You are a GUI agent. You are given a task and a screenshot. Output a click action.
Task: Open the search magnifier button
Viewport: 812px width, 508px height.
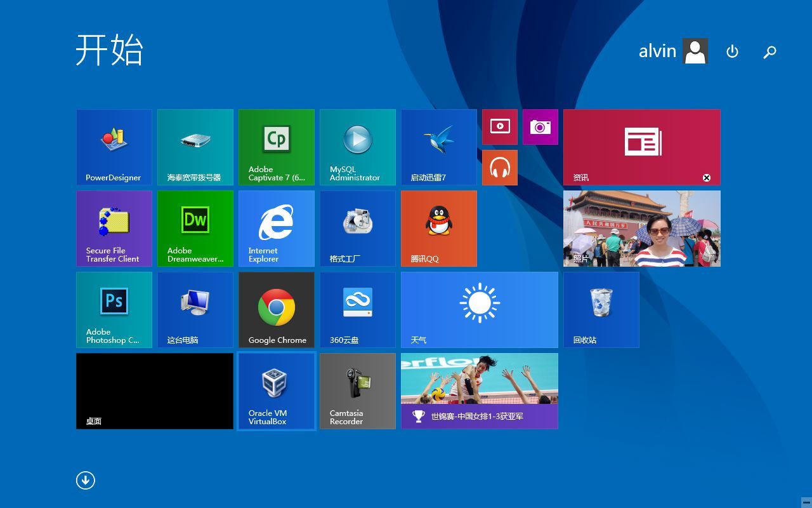(x=769, y=52)
